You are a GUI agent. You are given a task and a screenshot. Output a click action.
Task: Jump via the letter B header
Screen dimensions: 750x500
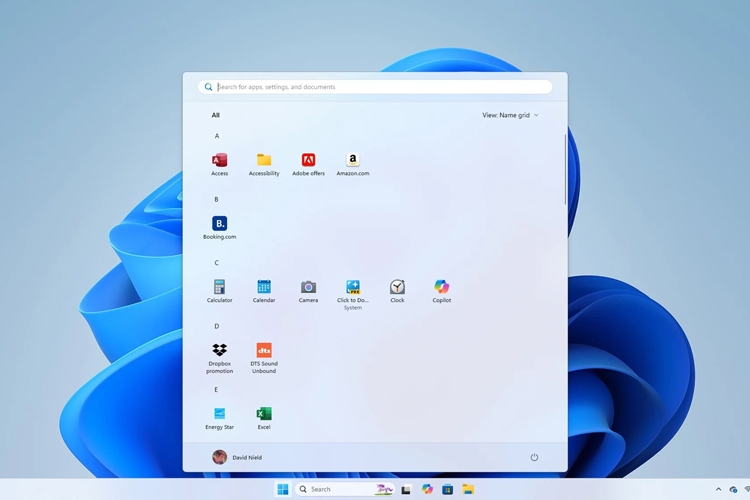click(216, 199)
